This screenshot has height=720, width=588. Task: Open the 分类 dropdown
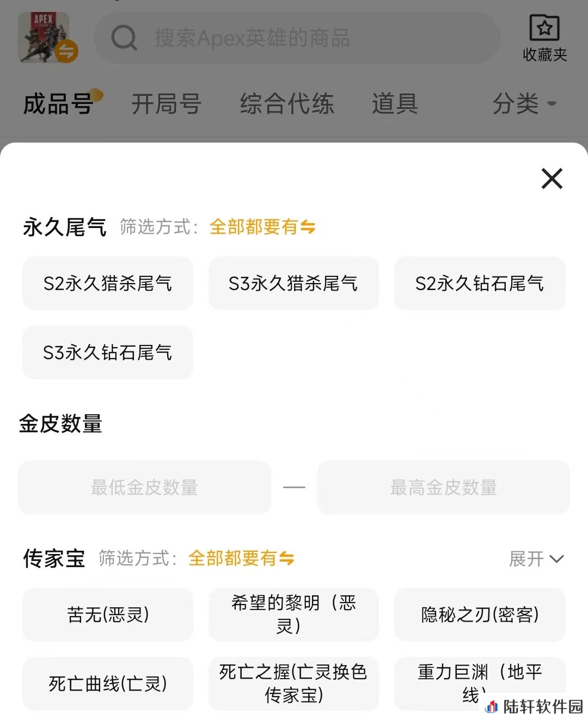[524, 103]
